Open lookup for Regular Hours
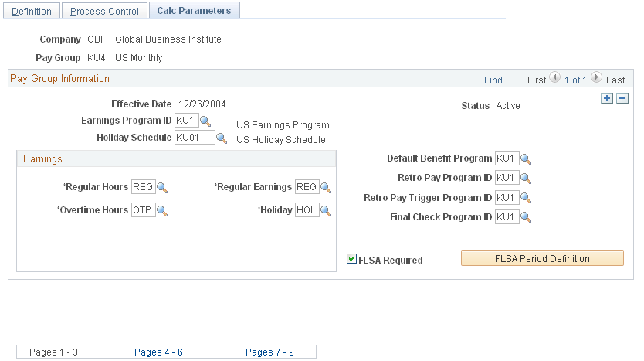The width and height of the screenshot is (644, 361). pyautogui.click(x=162, y=188)
